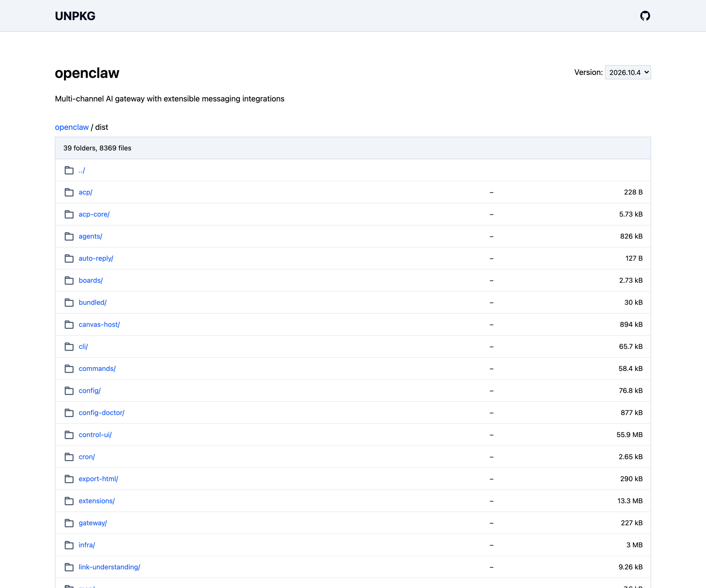Open the export-html/ folder
706x588 pixels.
[98, 479]
